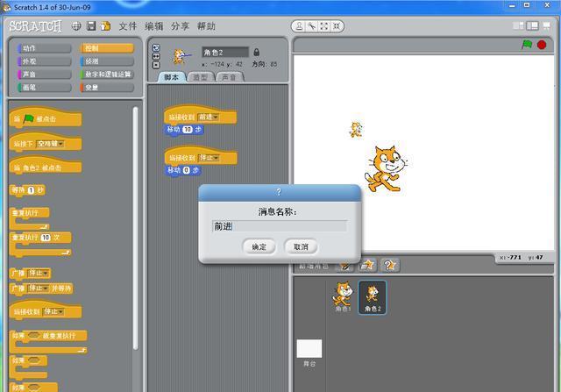Click the save project floppy icon
The height and width of the screenshot is (392, 561).
[91, 25]
